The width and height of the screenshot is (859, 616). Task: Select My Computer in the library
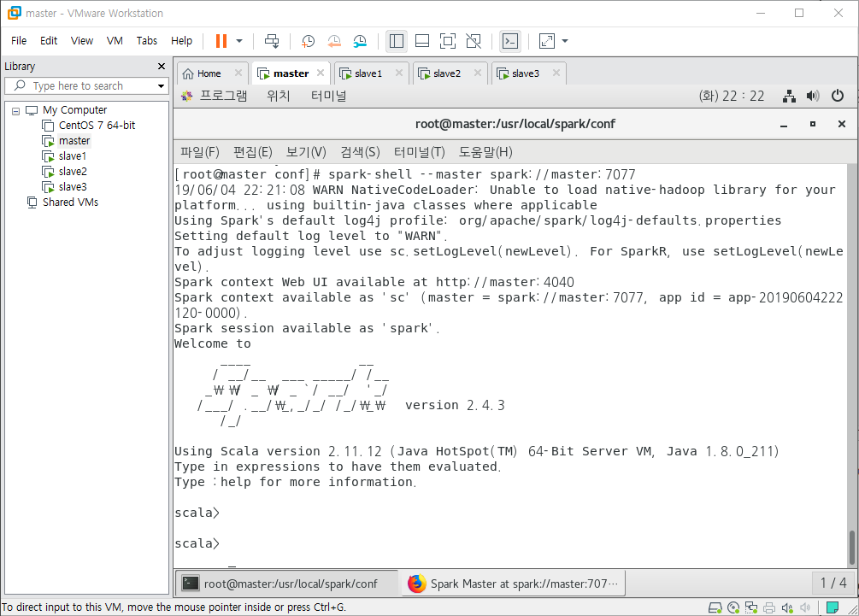point(75,110)
